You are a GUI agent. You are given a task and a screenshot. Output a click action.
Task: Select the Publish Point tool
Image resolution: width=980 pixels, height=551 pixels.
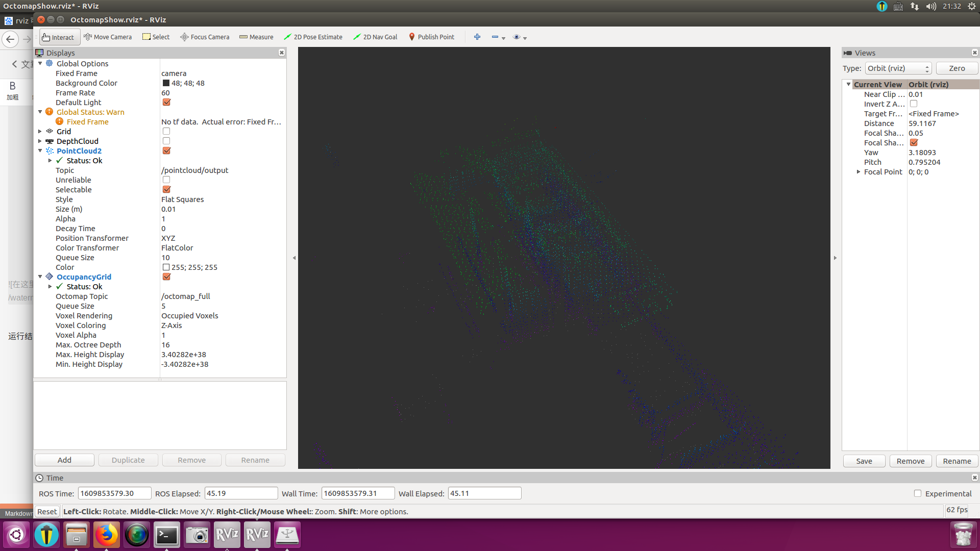coord(431,37)
